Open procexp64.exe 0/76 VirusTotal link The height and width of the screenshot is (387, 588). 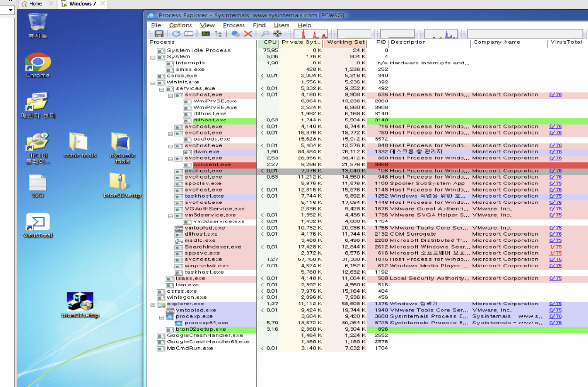(555, 323)
